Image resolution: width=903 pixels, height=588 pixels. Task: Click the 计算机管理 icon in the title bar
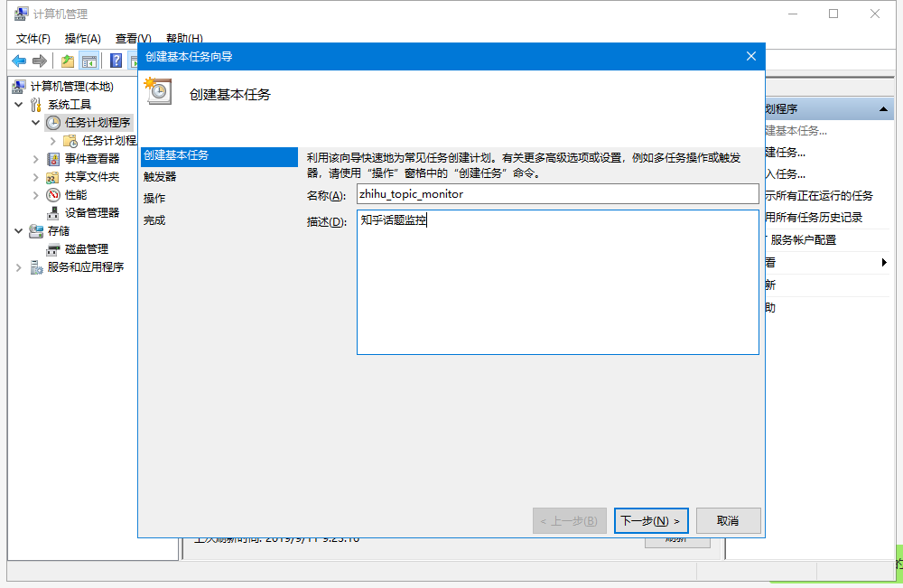20,14
